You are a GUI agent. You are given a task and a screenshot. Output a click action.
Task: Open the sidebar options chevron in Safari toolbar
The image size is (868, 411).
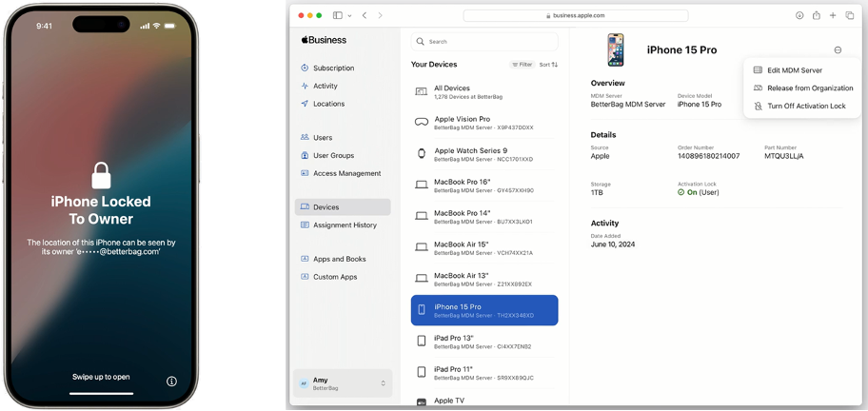click(x=349, y=15)
